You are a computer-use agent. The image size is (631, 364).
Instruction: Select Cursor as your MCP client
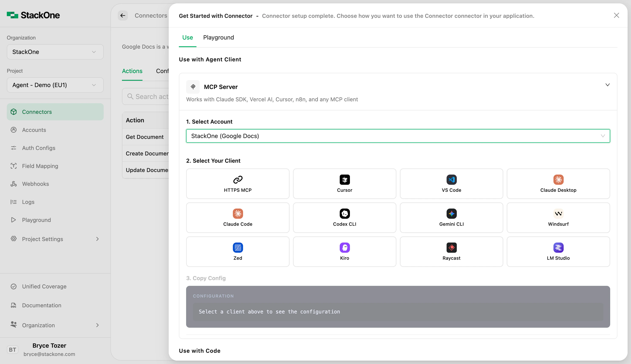point(344,183)
